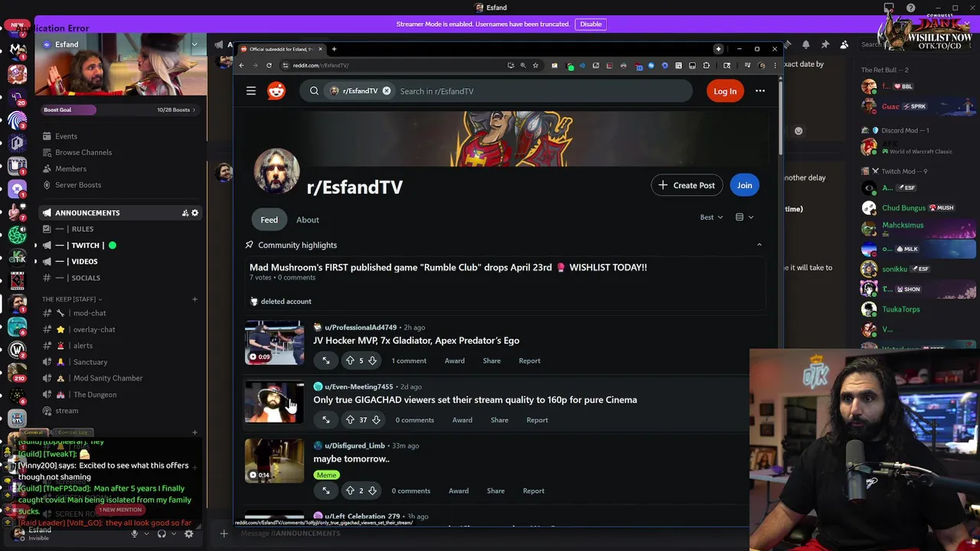
Task: Disable Streamer Mode in Discord banner
Action: [591, 24]
